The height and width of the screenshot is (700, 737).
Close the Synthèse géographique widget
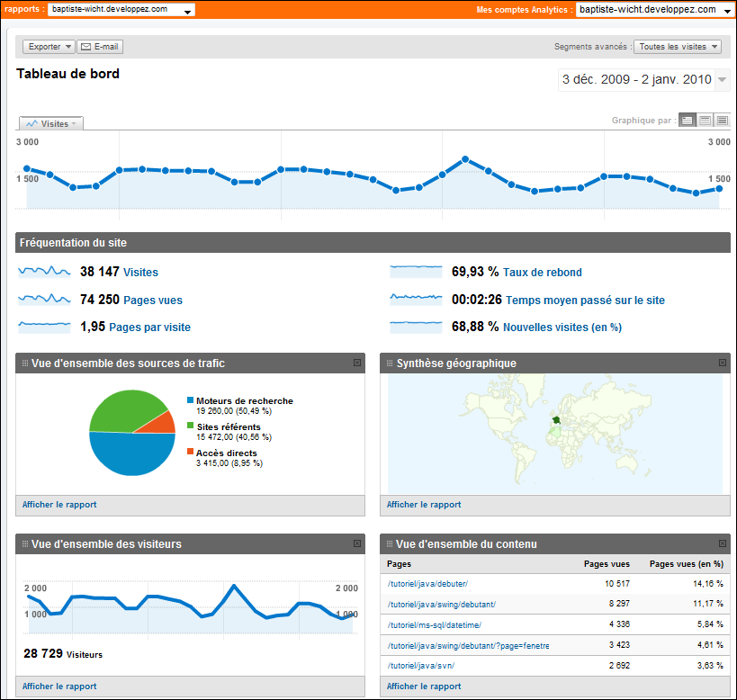(723, 363)
